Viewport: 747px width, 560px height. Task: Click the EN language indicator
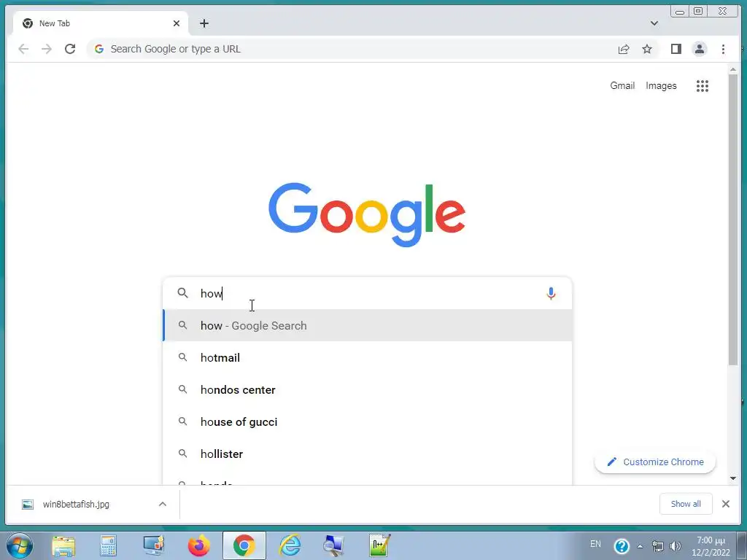[x=595, y=544]
